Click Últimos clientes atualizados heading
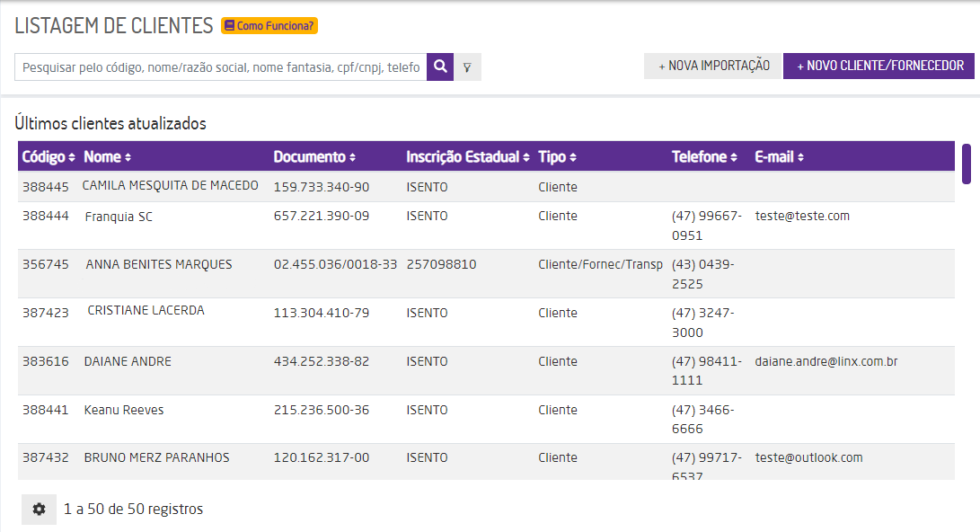 pos(110,123)
